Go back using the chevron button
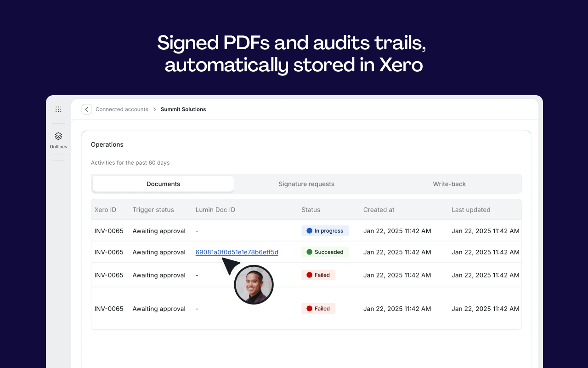 click(x=87, y=109)
